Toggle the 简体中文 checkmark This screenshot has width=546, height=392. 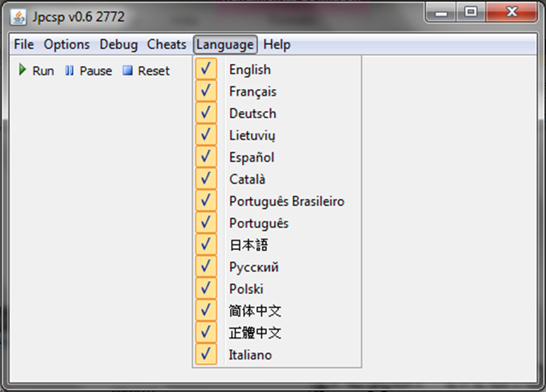206,311
